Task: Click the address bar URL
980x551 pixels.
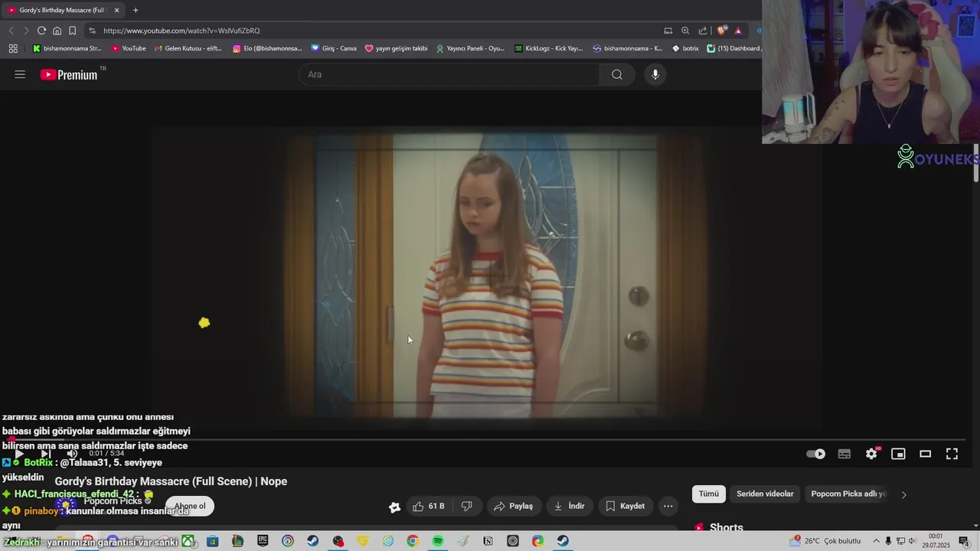Action: (x=181, y=31)
